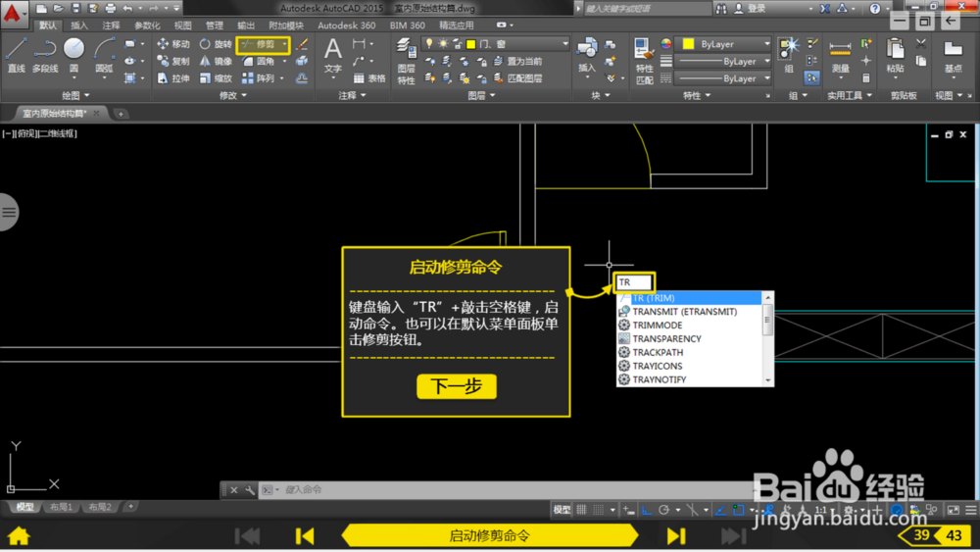Select the 多段线 (Polyline) tool
The width and height of the screenshot is (980, 552).
click(45, 55)
